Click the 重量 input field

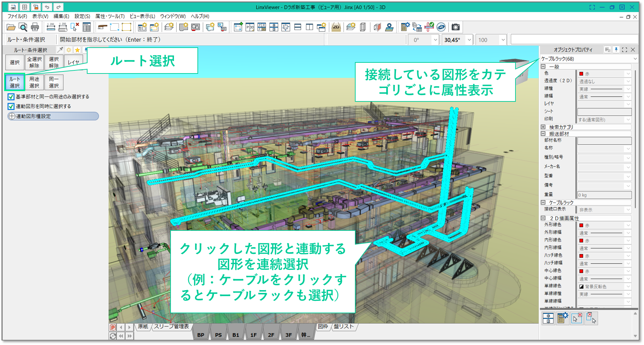(x=604, y=195)
